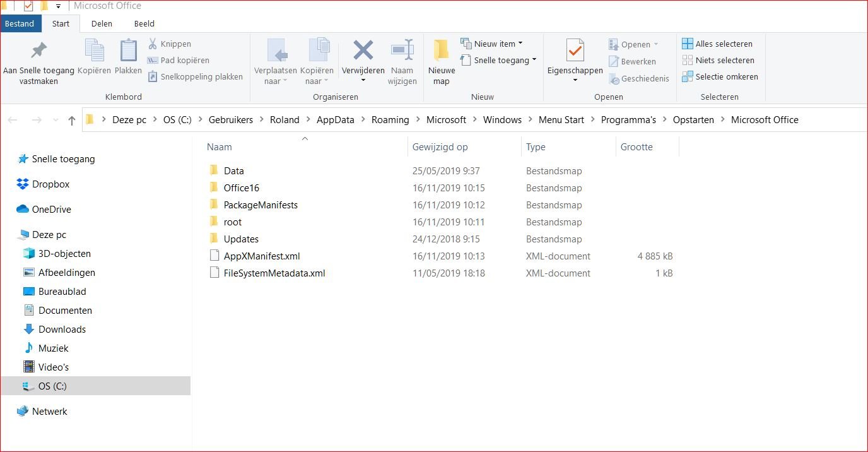
Task: Click the Nieuwe map folder icon
Action: pyautogui.click(x=441, y=51)
